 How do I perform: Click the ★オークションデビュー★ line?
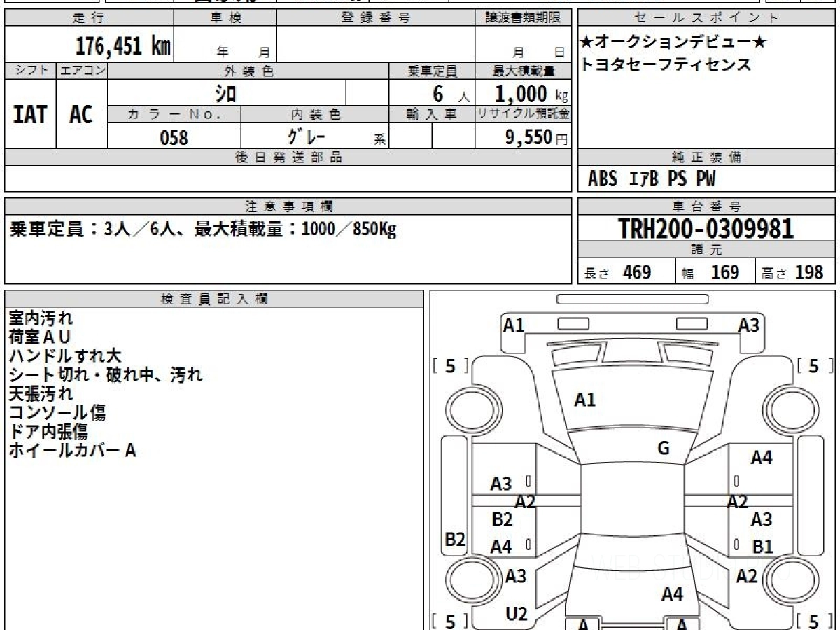(673, 43)
